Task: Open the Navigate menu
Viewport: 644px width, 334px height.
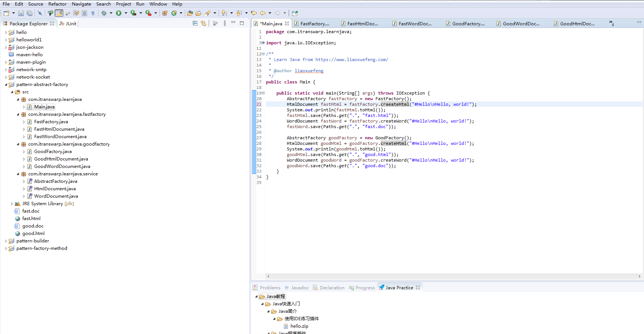Action: pyautogui.click(x=81, y=4)
